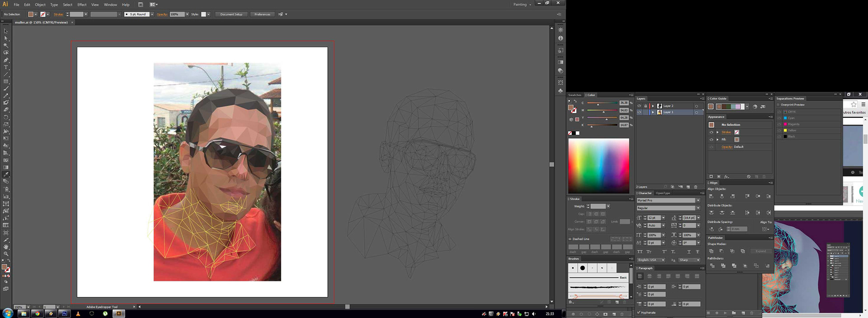Toggle the Dashed Line checkbox
The image size is (868, 318).
[570, 239]
